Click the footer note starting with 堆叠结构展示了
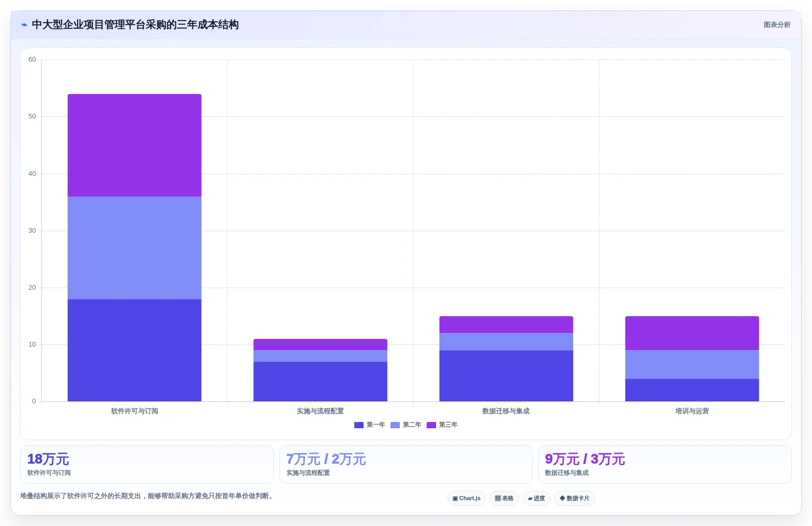This screenshot has width=812, height=526. point(147,496)
